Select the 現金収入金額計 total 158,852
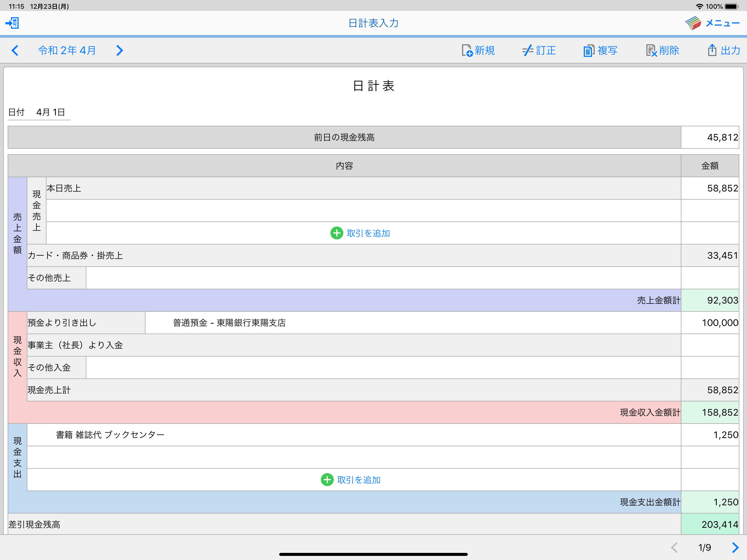This screenshot has height=560, width=747. click(x=710, y=412)
